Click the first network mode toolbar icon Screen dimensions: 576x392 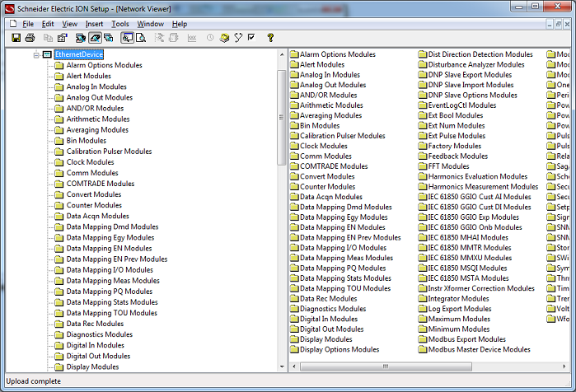pyautogui.click(x=81, y=38)
